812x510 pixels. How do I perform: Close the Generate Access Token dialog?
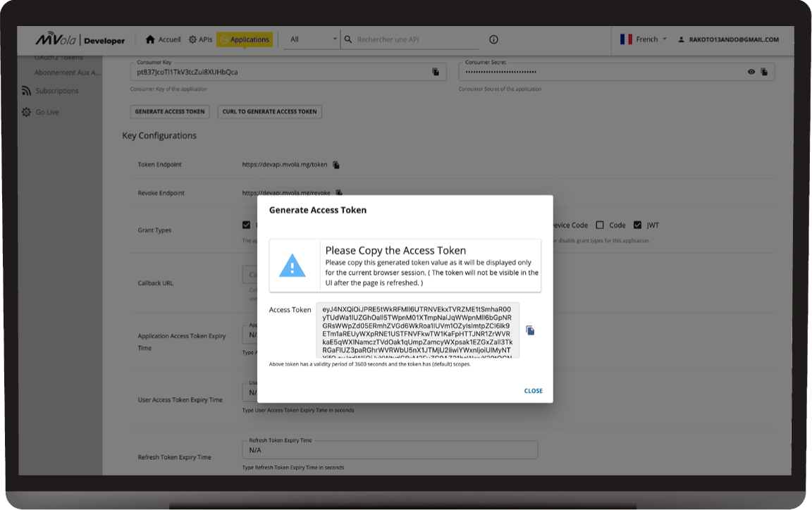coord(533,391)
